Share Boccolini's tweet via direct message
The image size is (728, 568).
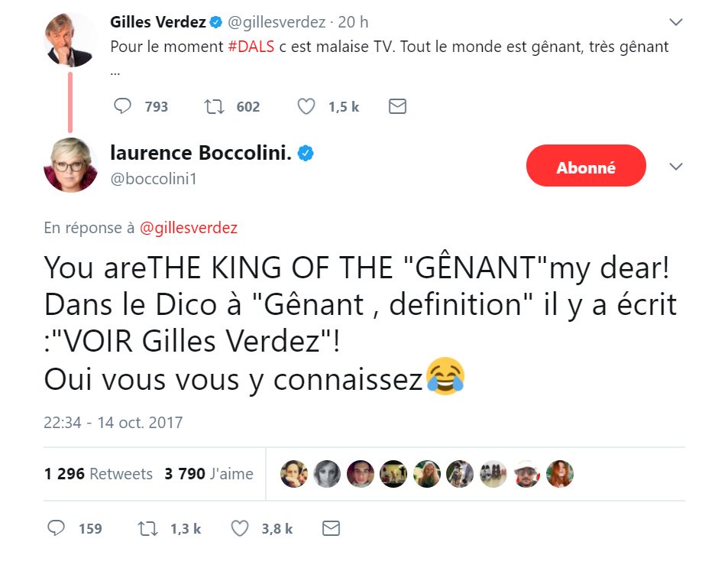point(331,528)
